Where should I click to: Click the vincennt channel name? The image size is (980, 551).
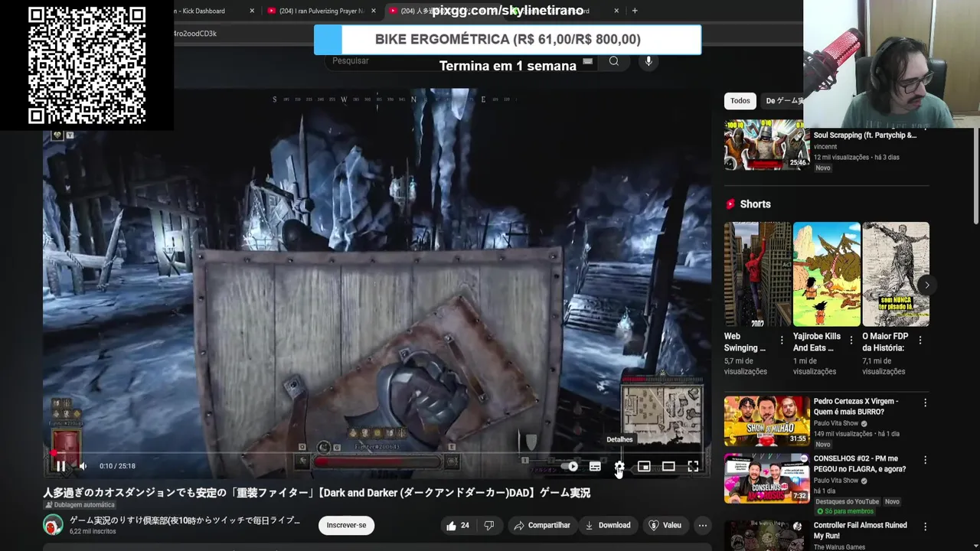[825, 147]
